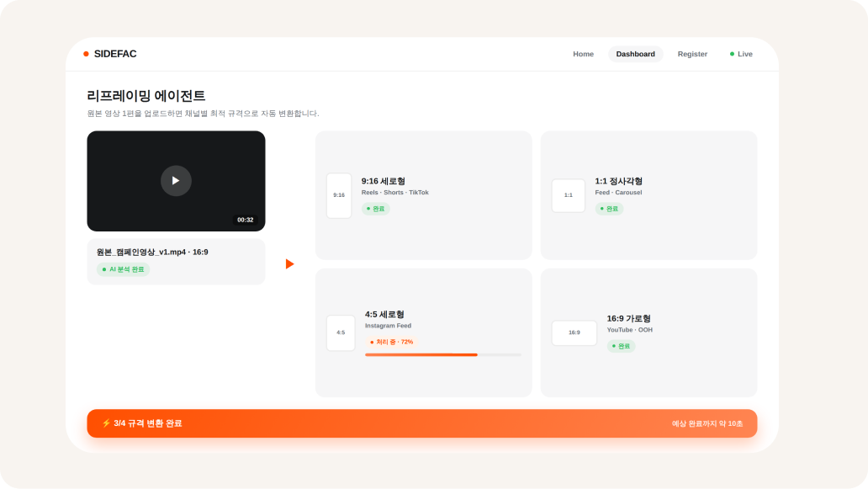Open the 4:5 세로형 card title
The height and width of the screenshot is (489, 868).
point(384,314)
